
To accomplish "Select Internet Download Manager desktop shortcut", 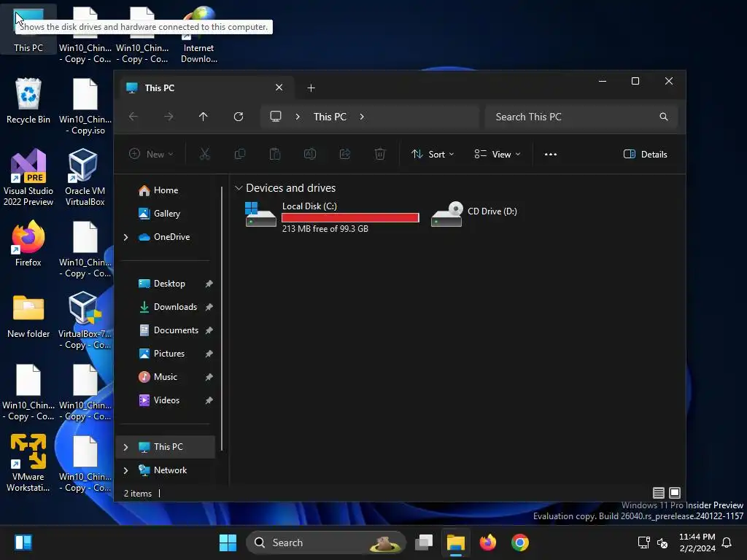I will click(198, 34).
